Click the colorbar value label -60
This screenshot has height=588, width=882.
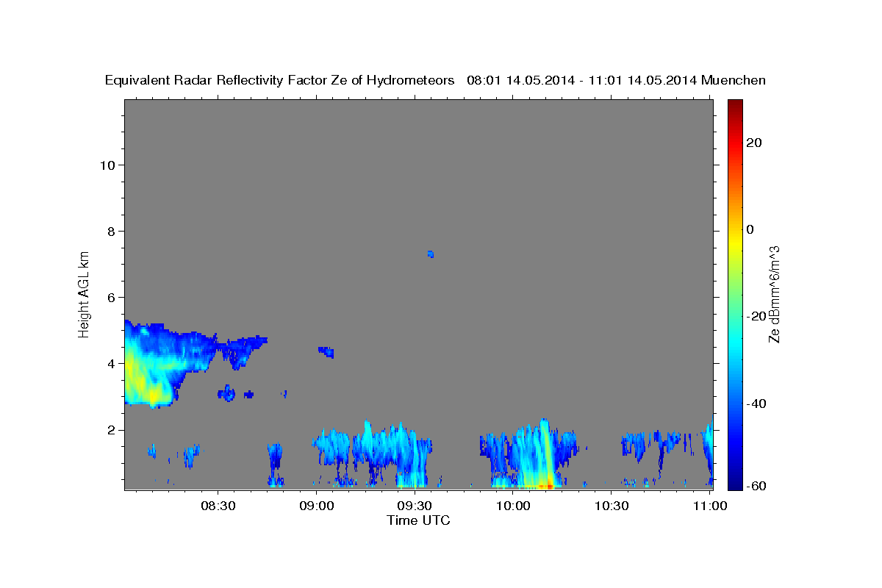point(756,486)
